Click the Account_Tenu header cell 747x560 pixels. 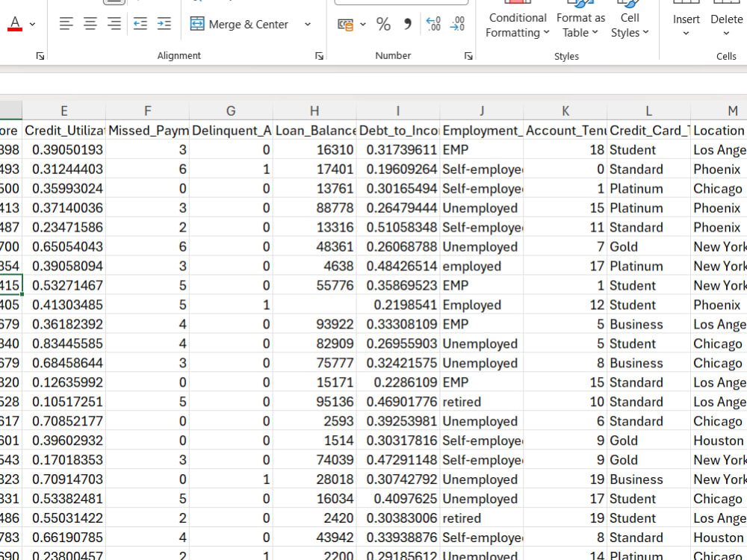[565, 131]
